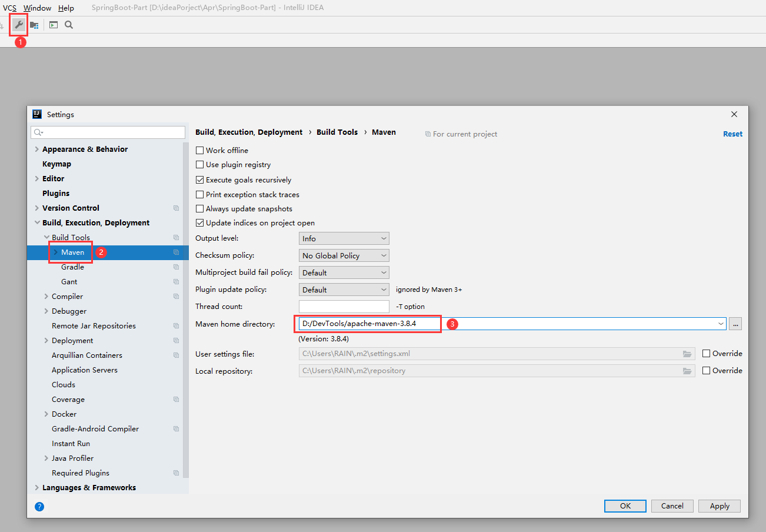Viewport: 766px width, 532px height.
Task: Open the Plugin update policy dropdown
Action: pos(344,290)
